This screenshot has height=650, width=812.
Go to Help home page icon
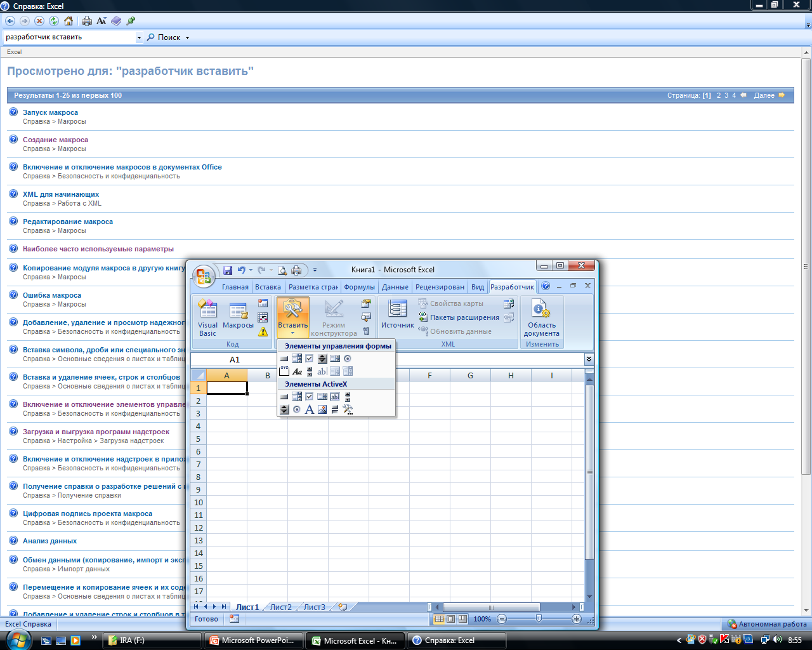[69, 21]
